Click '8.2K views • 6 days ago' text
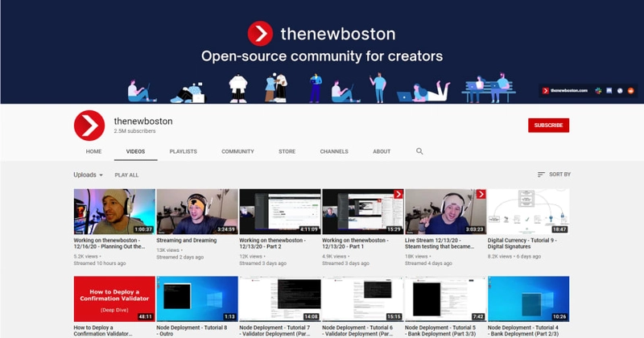Viewport: 644px width, 338px height. point(514,256)
